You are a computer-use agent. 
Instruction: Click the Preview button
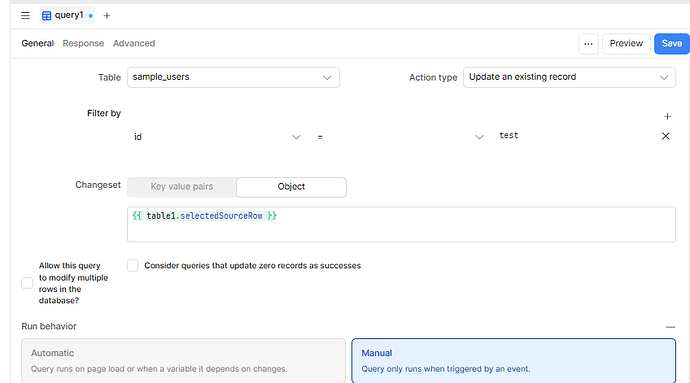point(626,44)
